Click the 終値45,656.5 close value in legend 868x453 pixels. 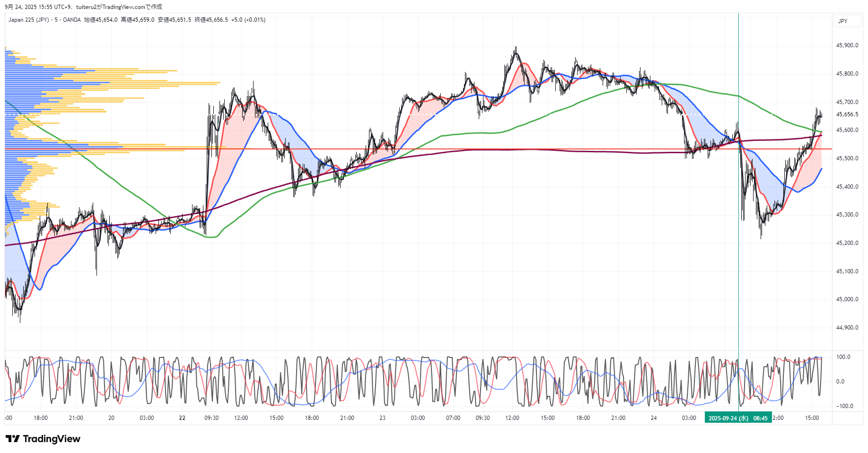point(211,20)
